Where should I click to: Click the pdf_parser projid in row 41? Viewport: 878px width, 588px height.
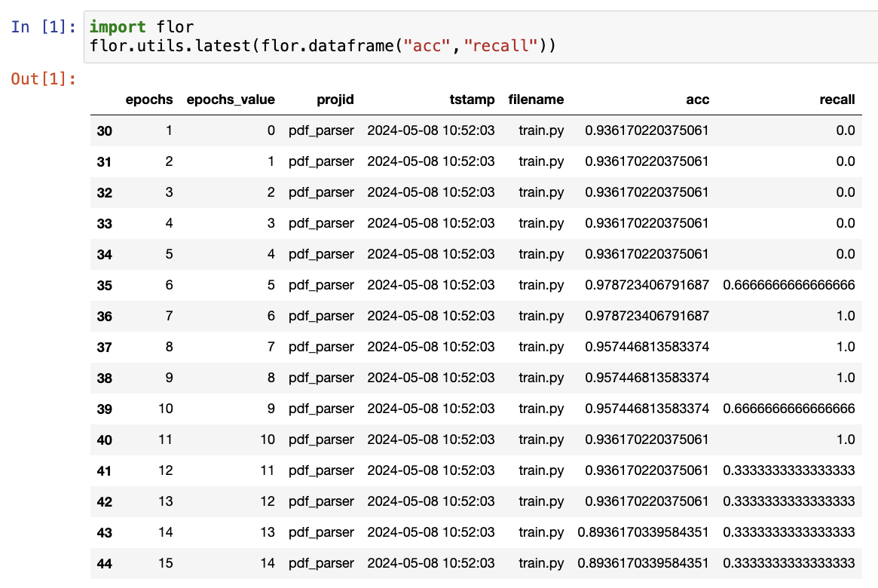[x=321, y=470]
